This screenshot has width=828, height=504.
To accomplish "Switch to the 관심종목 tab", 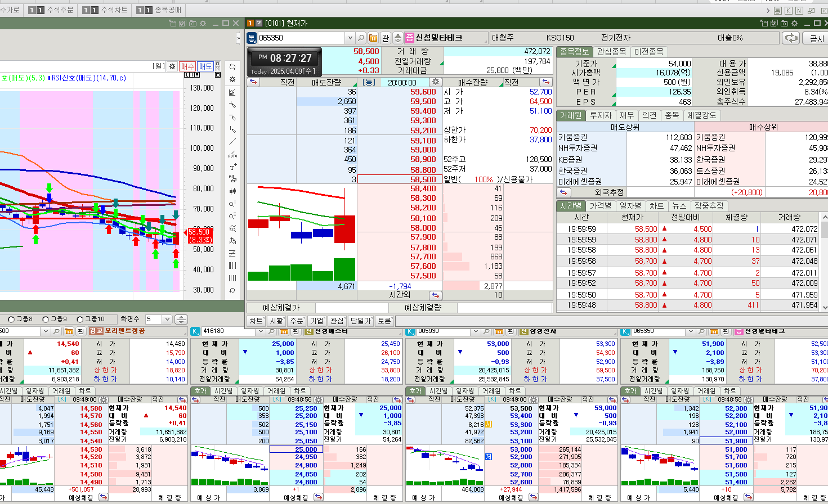I will (611, 51).
